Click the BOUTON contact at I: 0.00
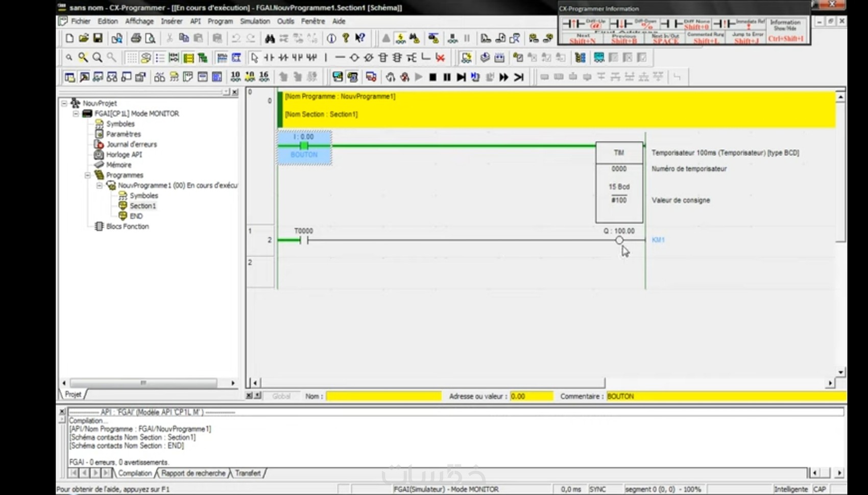Viewport: 868px width, 495px height. tap(304, 147)
